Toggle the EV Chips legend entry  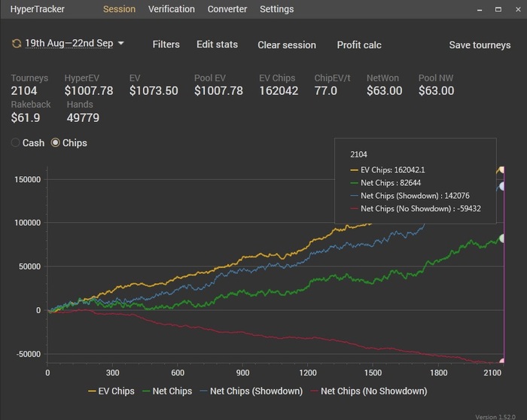(111, 391)
